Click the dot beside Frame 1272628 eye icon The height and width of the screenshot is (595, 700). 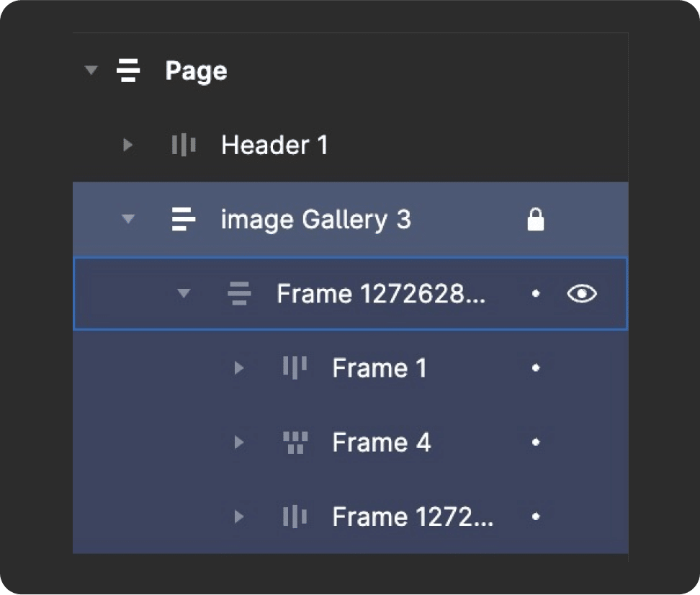coord(535,293)
